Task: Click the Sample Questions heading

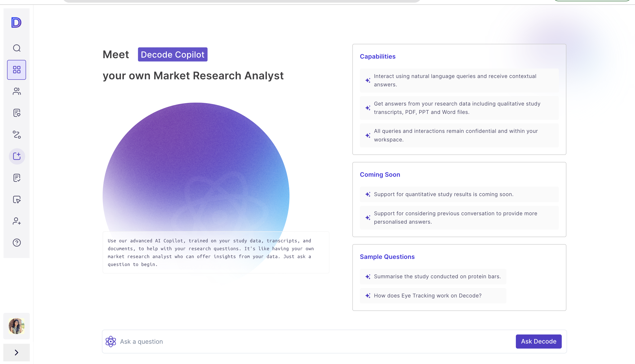Action: click(x=387, y=257)
